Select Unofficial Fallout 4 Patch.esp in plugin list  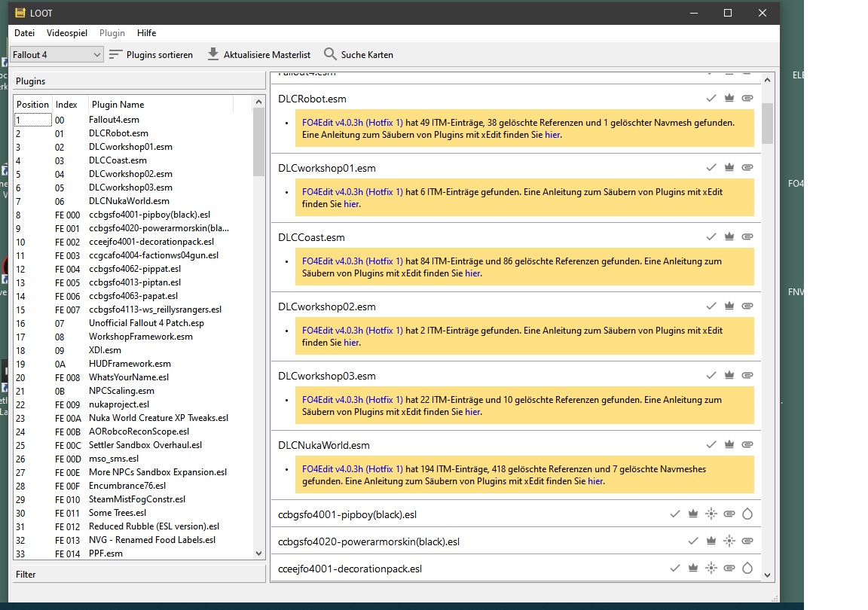tap(146, 323)
